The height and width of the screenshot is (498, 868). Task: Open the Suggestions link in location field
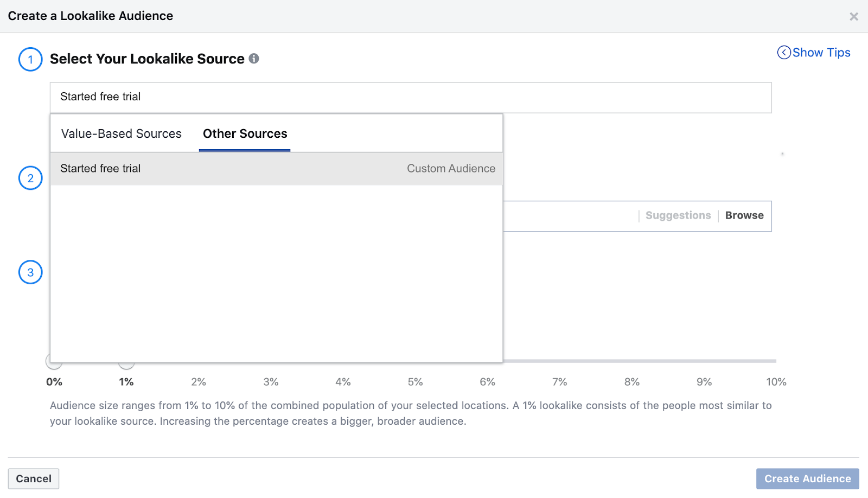pos(678,215)
